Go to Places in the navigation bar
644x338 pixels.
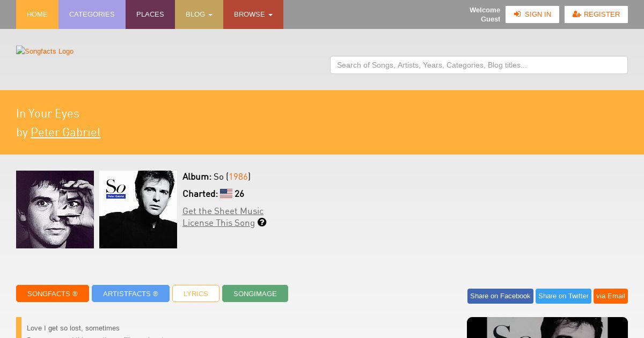pos(150,14)
